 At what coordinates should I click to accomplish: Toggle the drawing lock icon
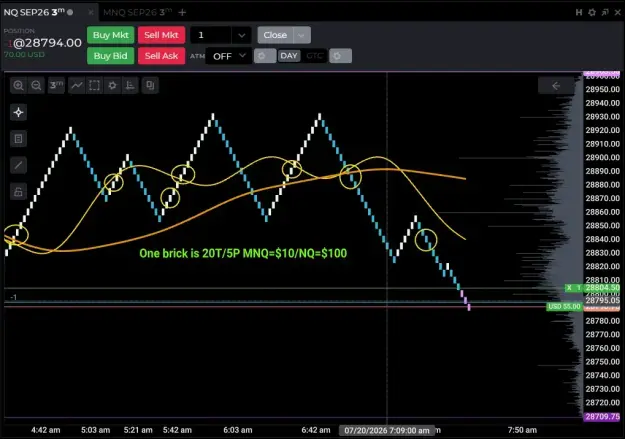pos(18,192)
